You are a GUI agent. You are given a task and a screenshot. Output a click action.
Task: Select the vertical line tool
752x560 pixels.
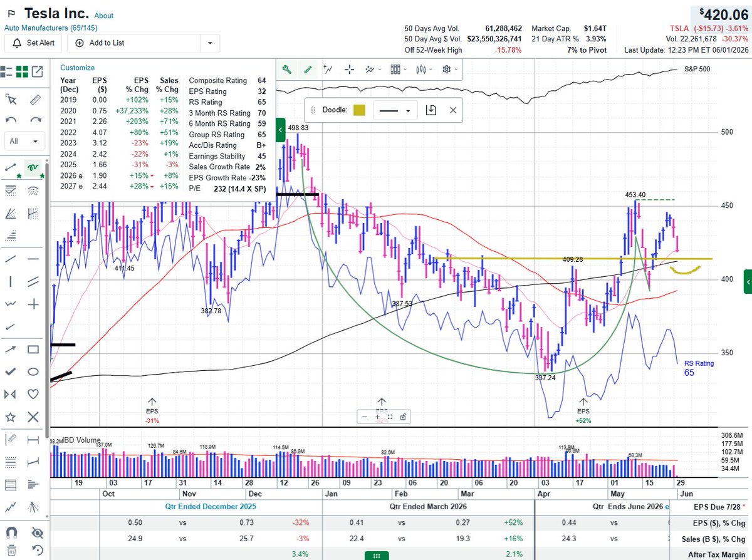pyautogui.click(x=11, y=282)
